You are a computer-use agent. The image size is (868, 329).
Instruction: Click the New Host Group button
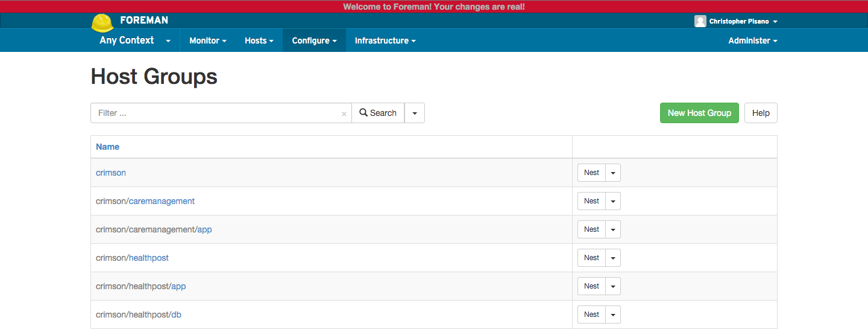click(699, 113)
